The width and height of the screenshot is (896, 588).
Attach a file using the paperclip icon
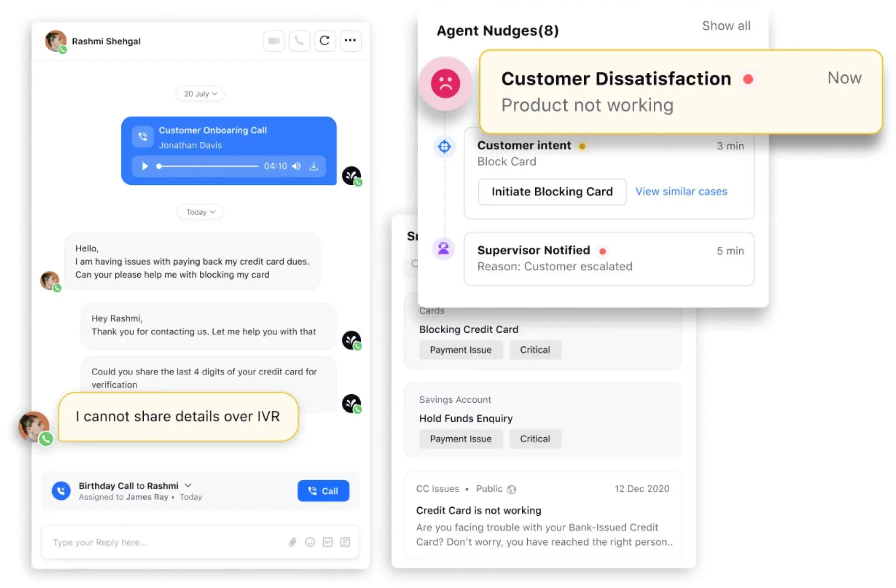point(293,542)
